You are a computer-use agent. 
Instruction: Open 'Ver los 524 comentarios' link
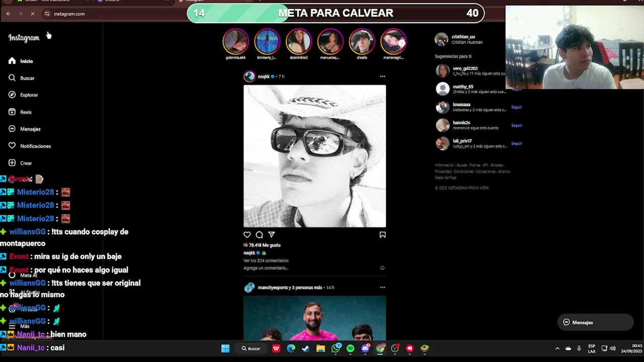click(266, 260)
